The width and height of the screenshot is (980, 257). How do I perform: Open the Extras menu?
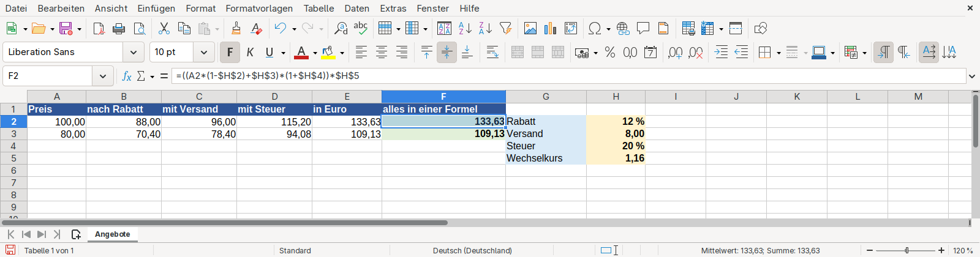click(393, 8)
